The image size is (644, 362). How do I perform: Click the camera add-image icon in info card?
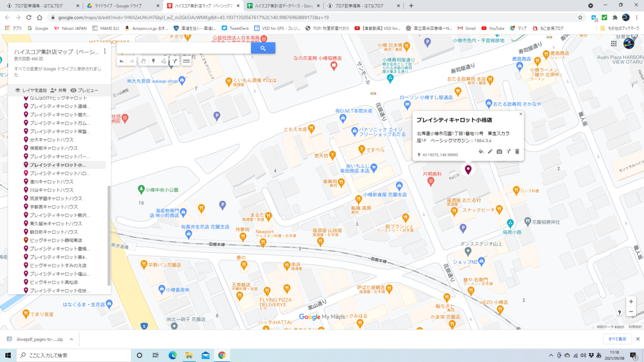coord(499,152)
